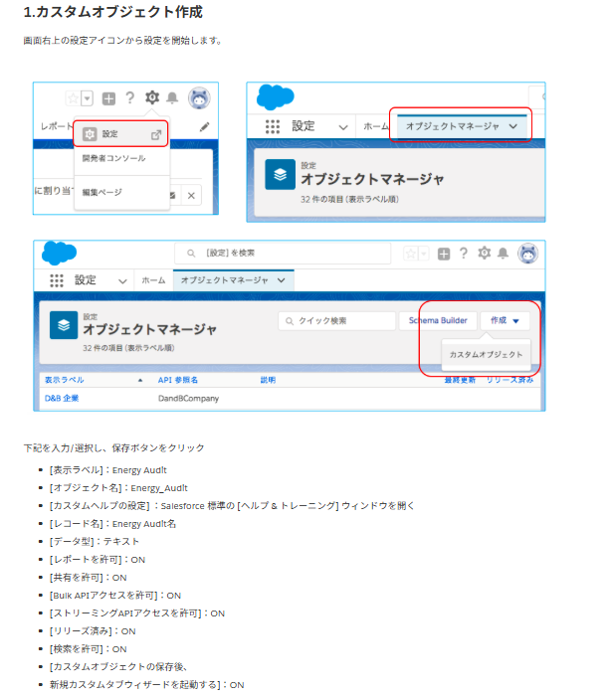Click plus icon in header with [設定]を検索

click(444, 254)
